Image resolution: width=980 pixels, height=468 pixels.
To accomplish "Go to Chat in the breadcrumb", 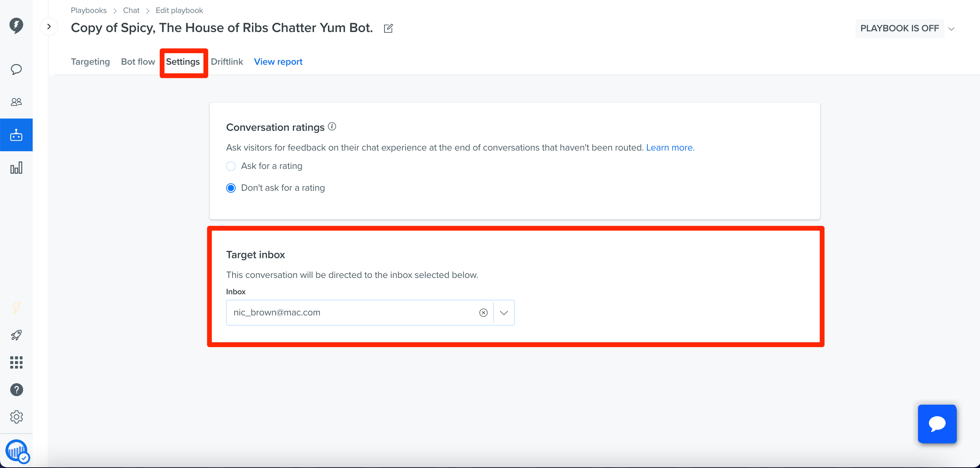I will [x=131, y=10].
